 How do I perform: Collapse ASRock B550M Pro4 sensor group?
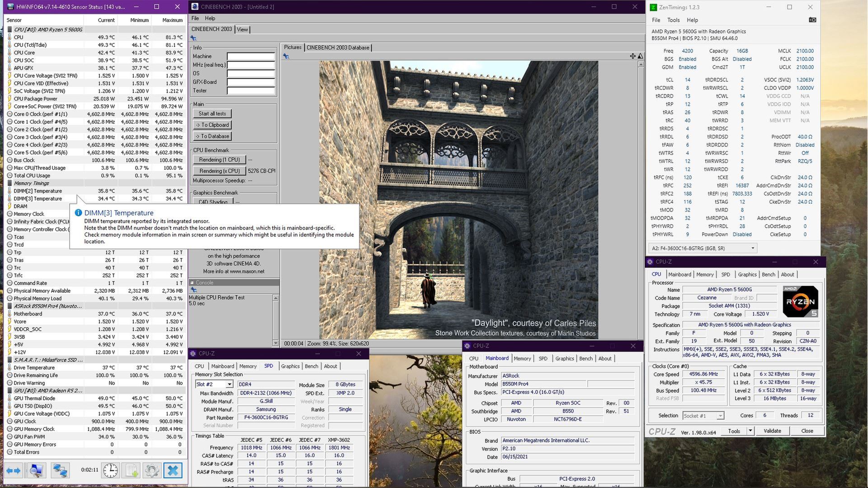point(10,306)
